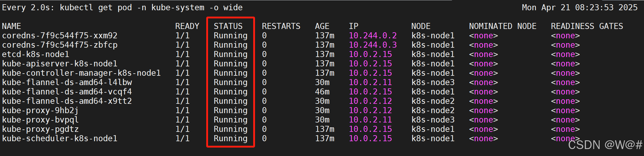Click the NODE column header
This screenshot has height=156, width=644.
(x=421, y=26)
